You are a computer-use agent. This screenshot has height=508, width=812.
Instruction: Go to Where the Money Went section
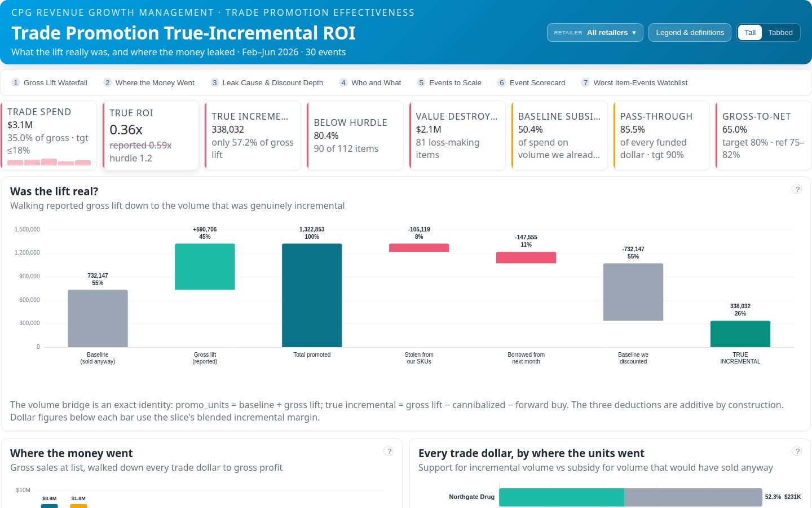point(149,82)
